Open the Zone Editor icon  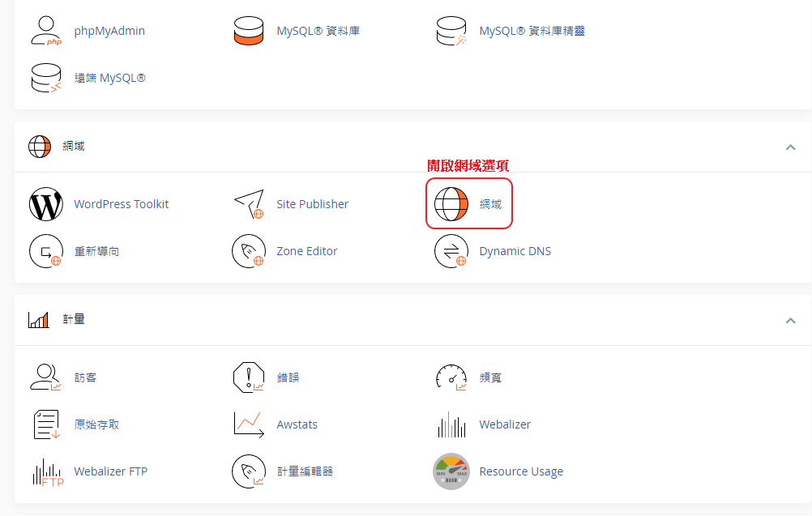[x=249, y=251]
